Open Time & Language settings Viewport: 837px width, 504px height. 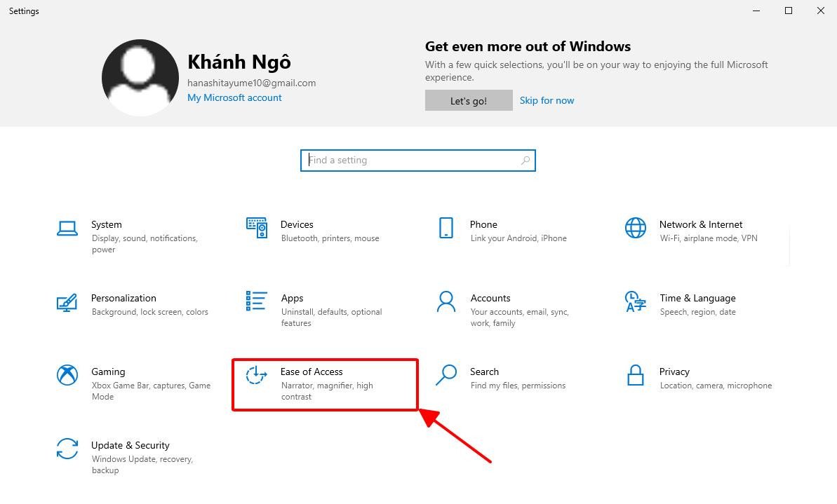[x=697, y=305]
